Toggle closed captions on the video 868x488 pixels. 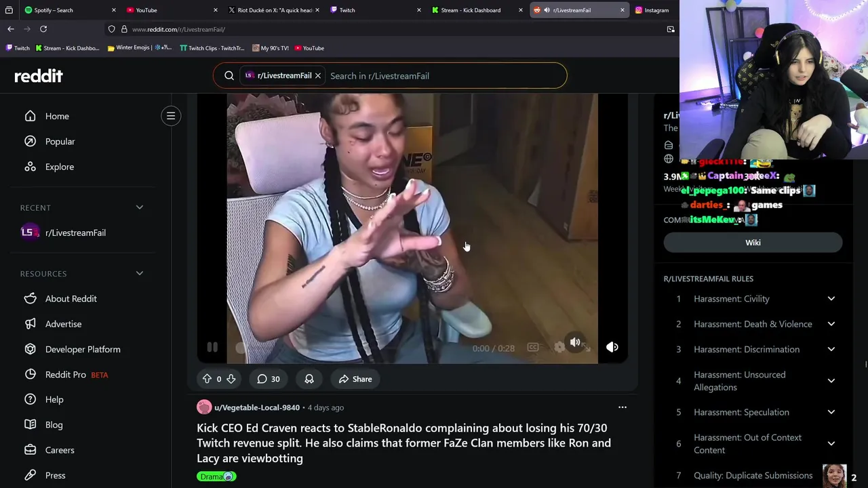pos(533,347)
